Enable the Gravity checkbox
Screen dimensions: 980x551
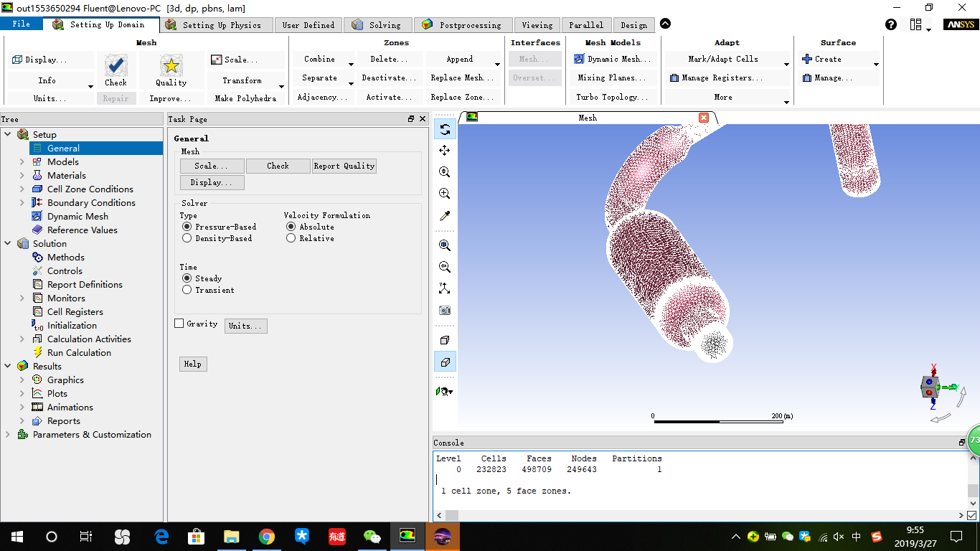[179, 323]
